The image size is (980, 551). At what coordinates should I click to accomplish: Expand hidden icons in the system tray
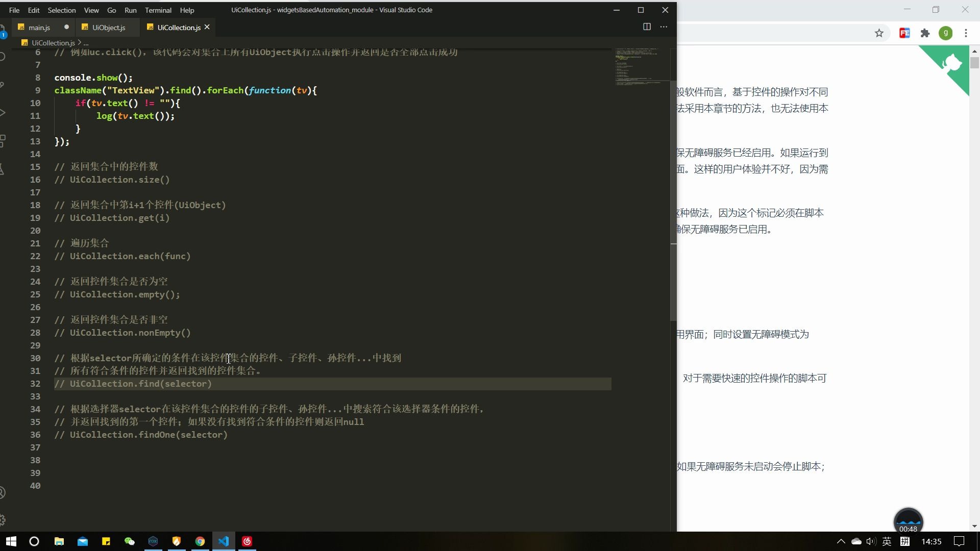[x=840, y=541]
